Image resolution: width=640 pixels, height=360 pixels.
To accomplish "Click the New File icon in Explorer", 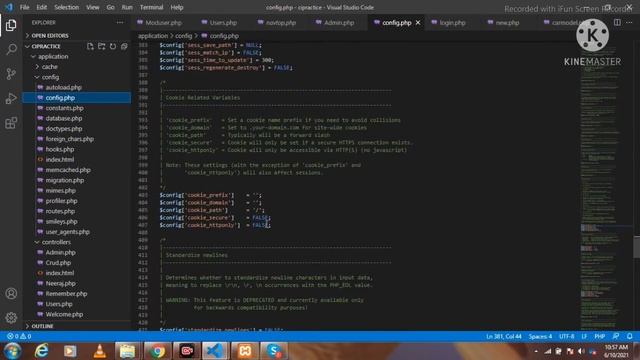I will click(x=90, y=46).
